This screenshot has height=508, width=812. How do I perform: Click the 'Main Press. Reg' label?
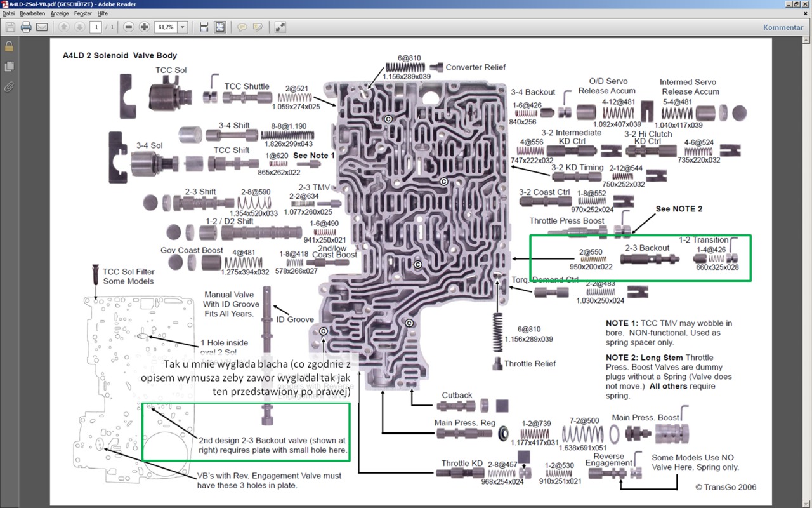click(x=465, y=423)
